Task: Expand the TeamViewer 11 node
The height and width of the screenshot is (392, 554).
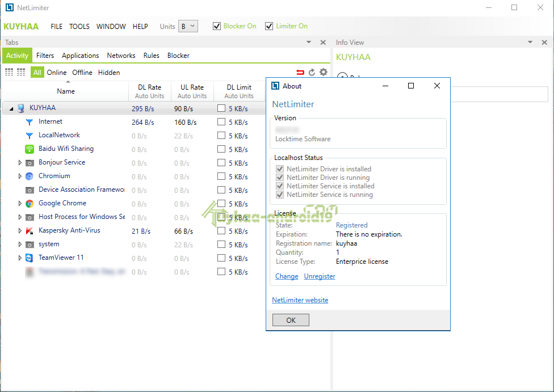Action: tap(20, 258)
